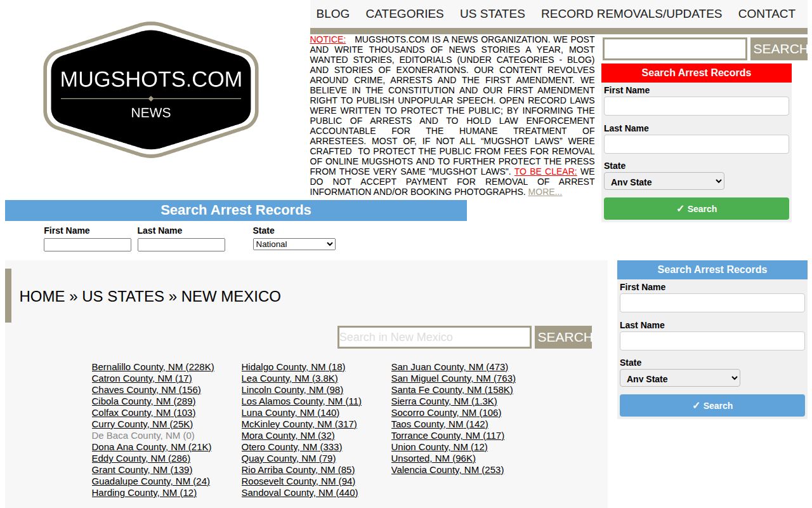Open Santa Fe County, NM (158K)
812x508 pixels.
(x=452, y=390)
